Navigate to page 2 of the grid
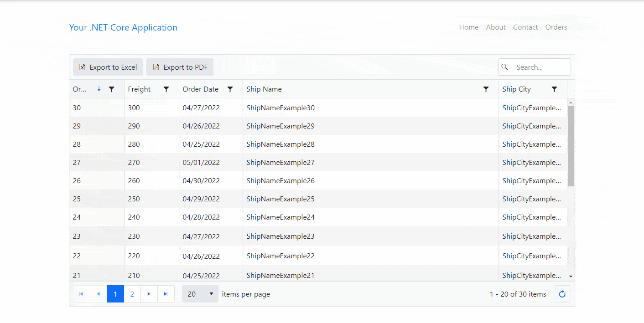The height and width of the screenshot is (323, 644). (x=132, y=294)
